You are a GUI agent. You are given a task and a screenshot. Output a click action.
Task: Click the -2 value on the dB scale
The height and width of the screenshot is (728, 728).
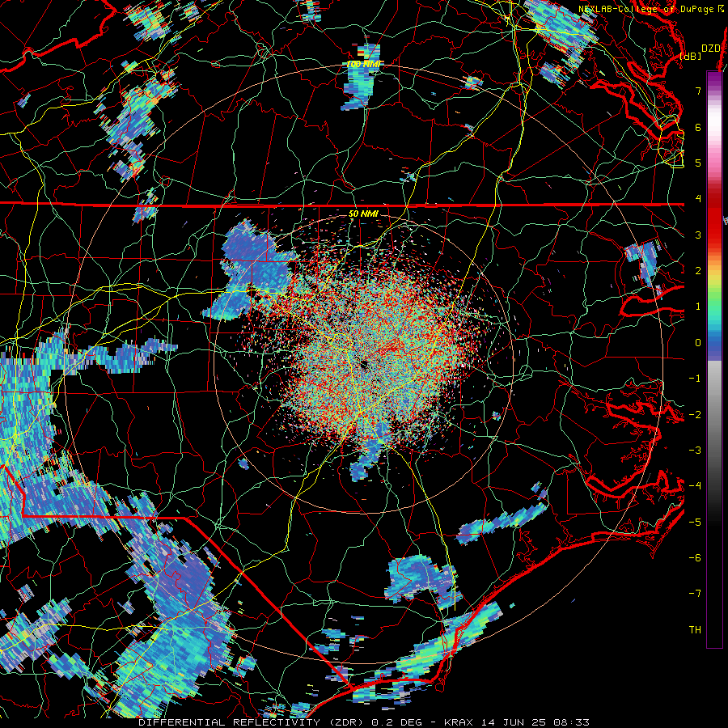[x=695, y=414]
